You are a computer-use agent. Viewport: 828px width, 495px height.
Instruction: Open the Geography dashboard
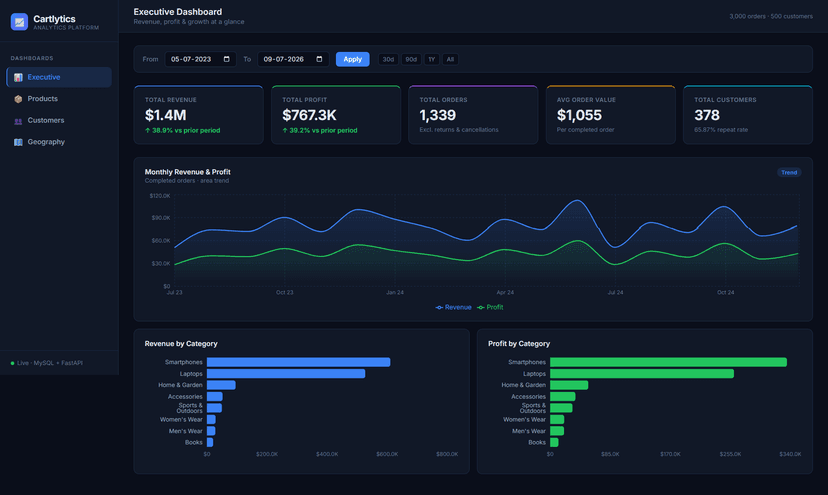pyautogui.click(x=59, y=142)
